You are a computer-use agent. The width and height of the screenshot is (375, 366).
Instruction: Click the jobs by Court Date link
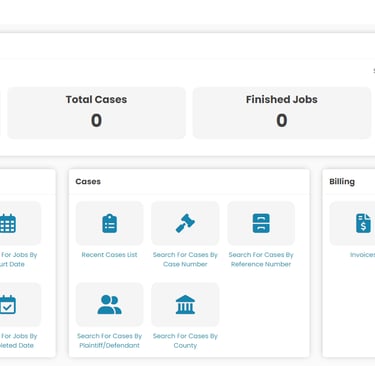(x=18, y=259)
